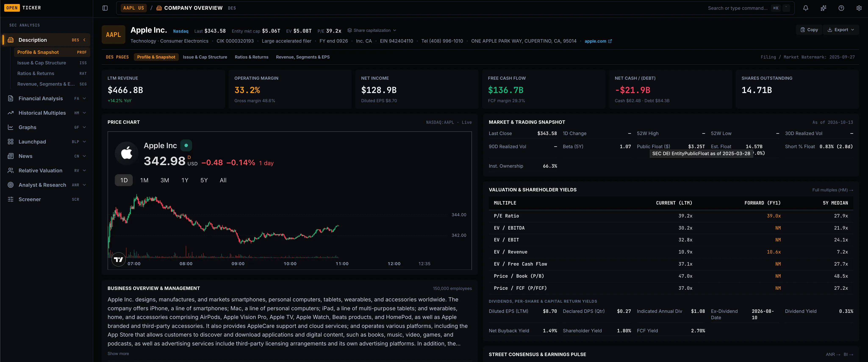The image size is (868, 362).
Task: Click the Launchpad grid icon
Action: pyautogui.click(x=11, y=142)
